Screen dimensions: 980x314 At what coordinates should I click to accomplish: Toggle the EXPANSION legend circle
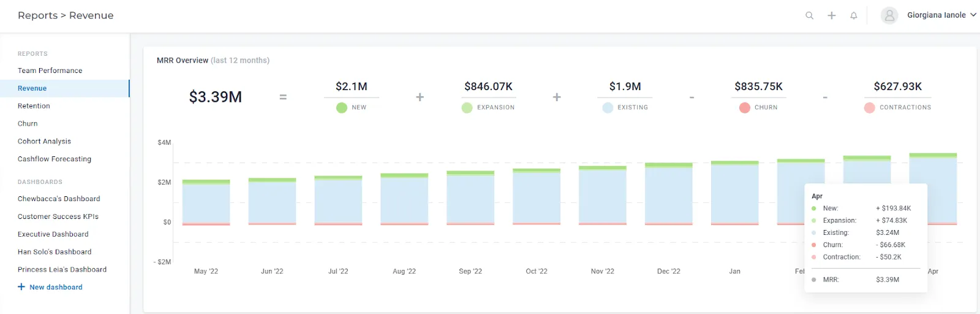[x=467, y=107]
